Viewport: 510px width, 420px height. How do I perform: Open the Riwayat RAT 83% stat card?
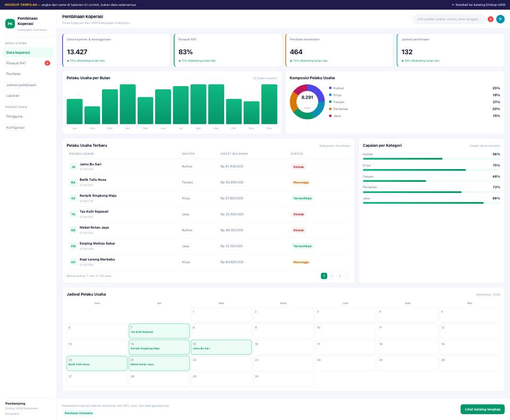tap(228, 50)
